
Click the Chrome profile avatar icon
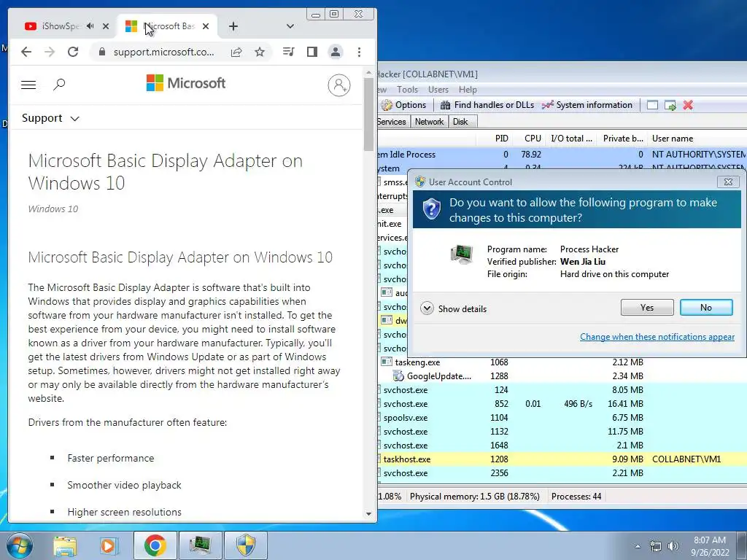(x=336, y=52)
